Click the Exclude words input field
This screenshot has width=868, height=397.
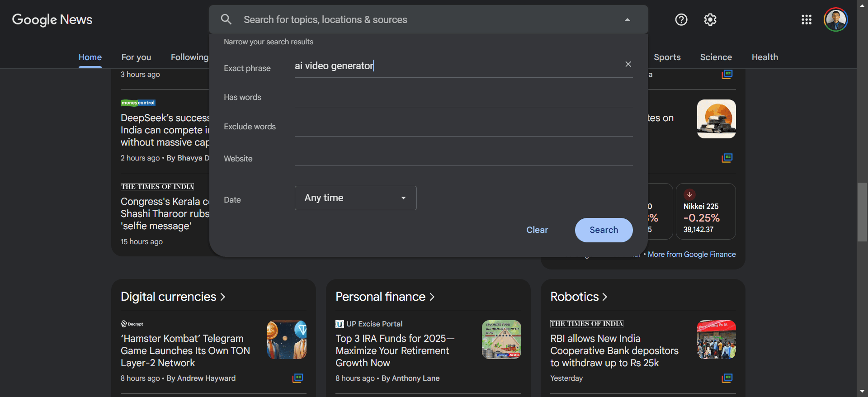[x=463, y=126]
